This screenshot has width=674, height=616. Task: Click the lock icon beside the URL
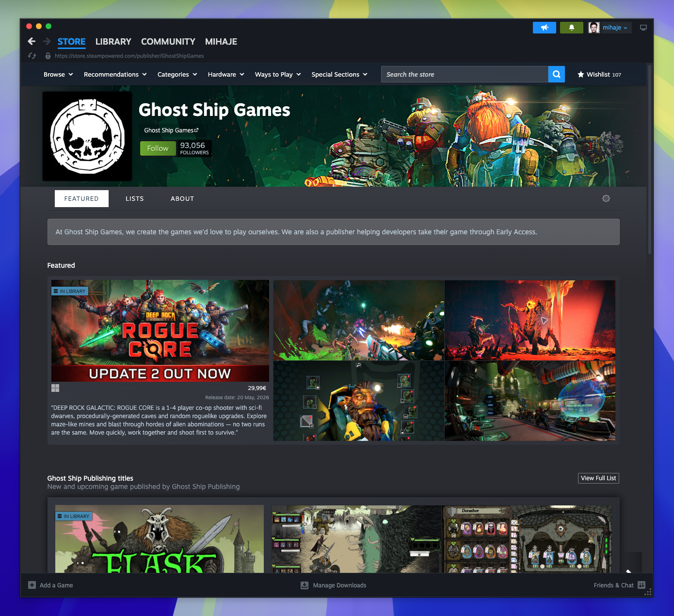coord(48,56)
